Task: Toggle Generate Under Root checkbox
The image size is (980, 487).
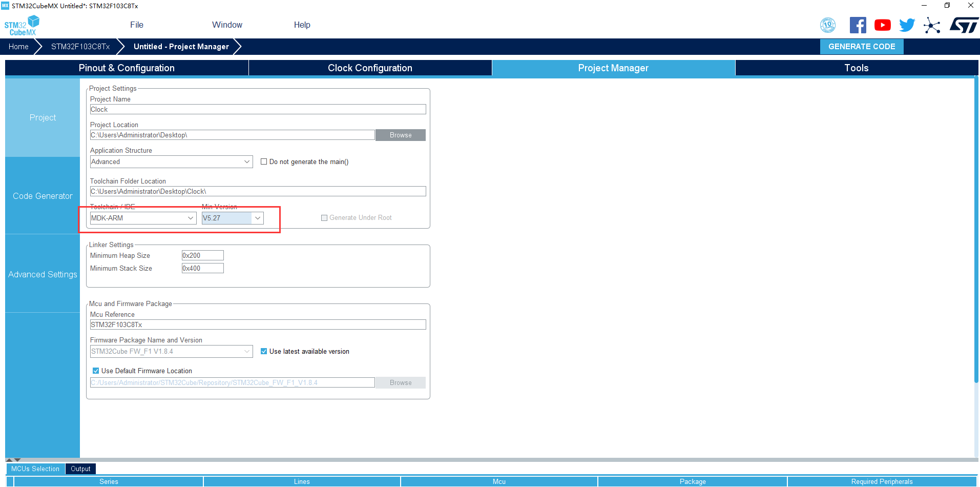Action: coord(324,218)
